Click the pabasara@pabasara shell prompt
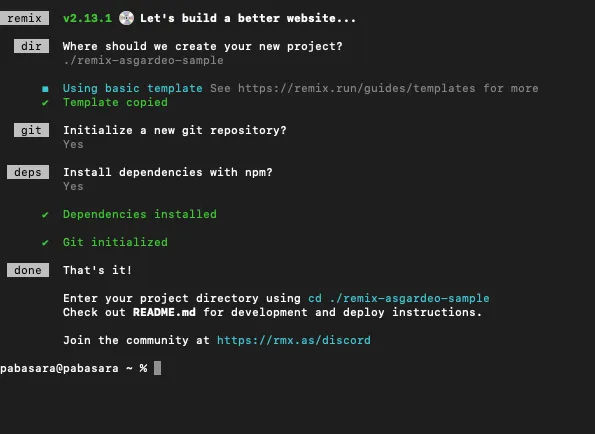 click(59, 368)
